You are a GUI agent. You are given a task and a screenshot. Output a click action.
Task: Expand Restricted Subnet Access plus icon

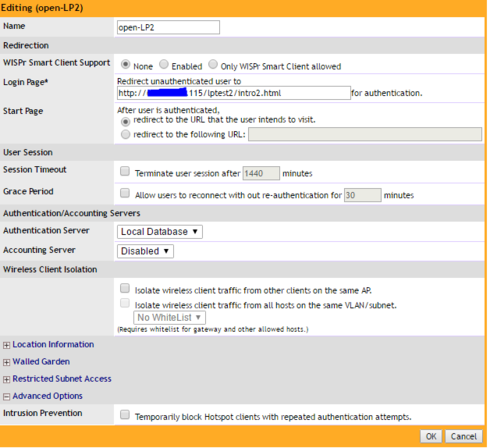pos(6,380)
